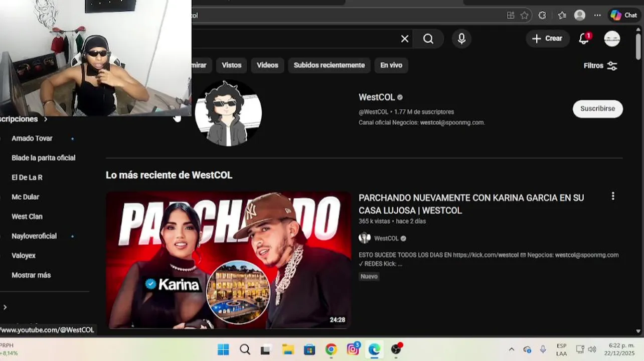Open video title PARCHANDO NUEVAMENTE CON KARINA GARCIA
This screenshot has height=361, width=644.
471,204
